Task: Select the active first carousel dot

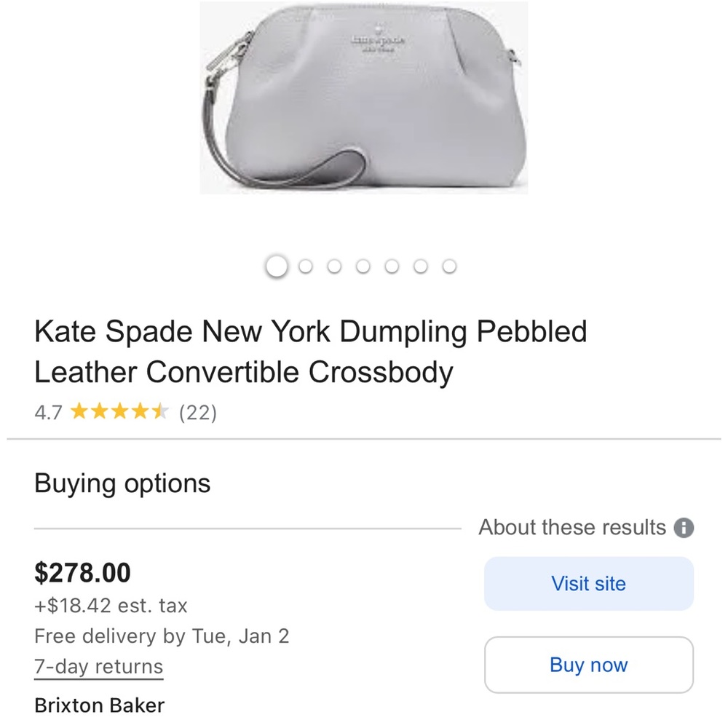Action: (277, 266)
